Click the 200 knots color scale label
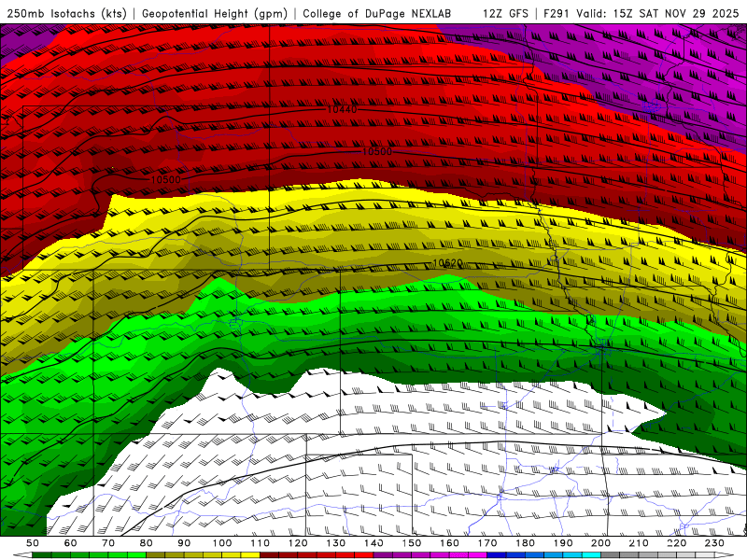Viewport: 747px width, 560px height. (x=600, y=543)
